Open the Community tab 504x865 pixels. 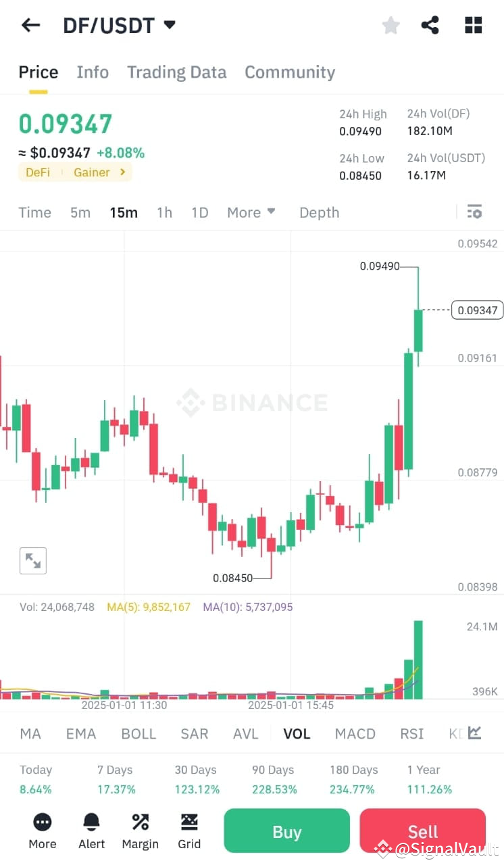pyautogui.click(x=289, y=72)
